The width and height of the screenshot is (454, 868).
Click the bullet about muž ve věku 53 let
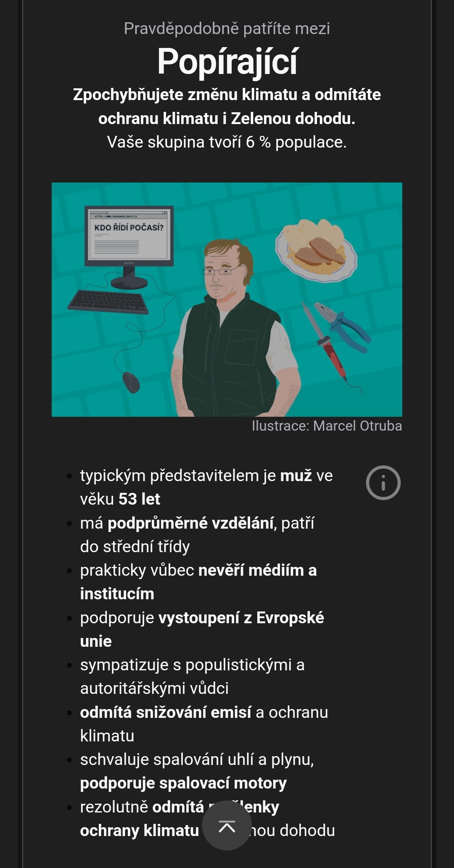click(x=206, y=487)
